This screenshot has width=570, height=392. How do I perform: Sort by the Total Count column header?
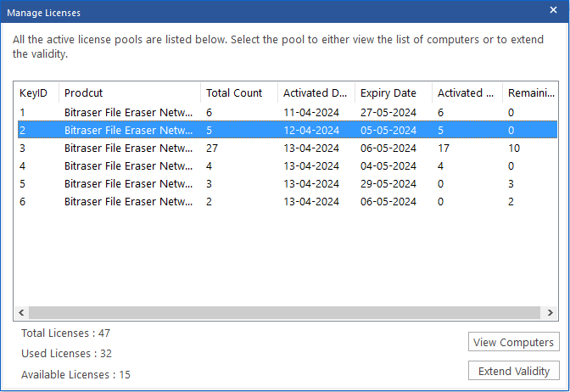point(239,93)
